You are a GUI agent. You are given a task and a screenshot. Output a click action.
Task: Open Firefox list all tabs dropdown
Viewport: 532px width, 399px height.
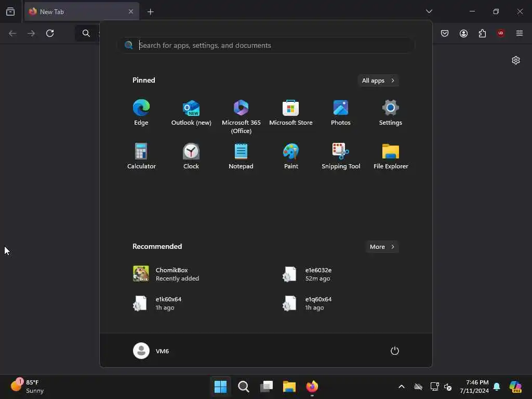[x=429, y=11]
